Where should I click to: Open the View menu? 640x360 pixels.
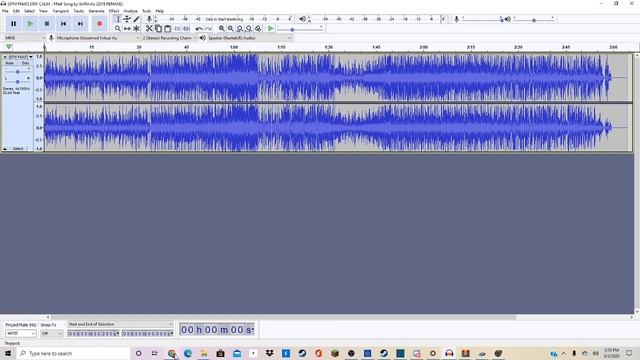pos(43,11)
